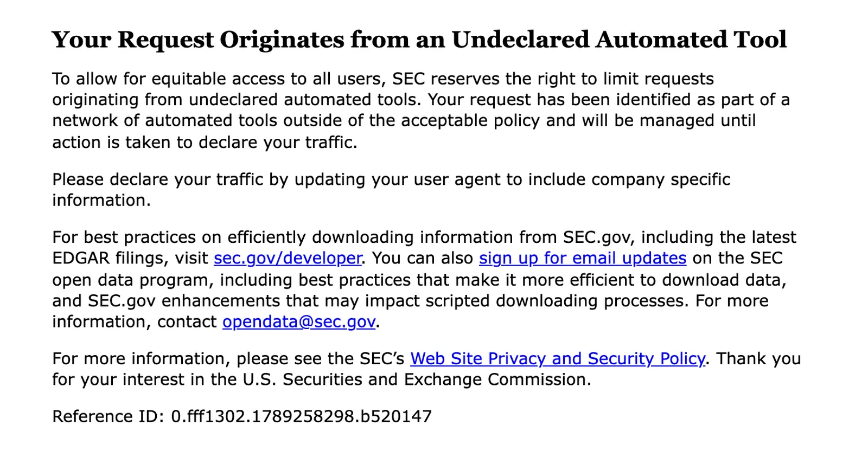Viewport: 868px width, 451px height.
Task: Click the "To allow for equitable access" line
Action: [x=383, y=79]
